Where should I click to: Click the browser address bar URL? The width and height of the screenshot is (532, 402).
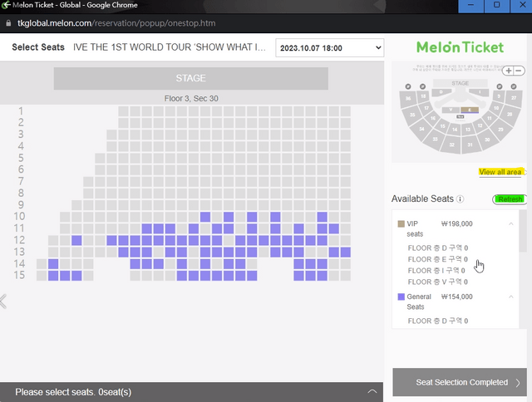coord(116,22)
